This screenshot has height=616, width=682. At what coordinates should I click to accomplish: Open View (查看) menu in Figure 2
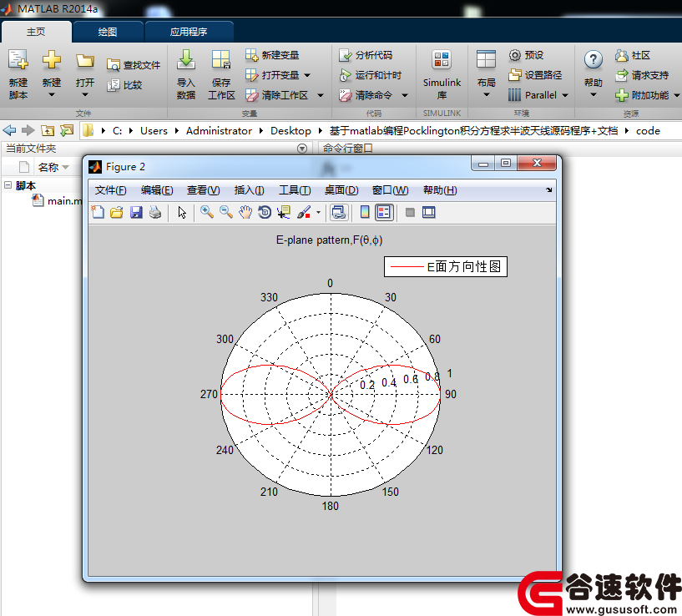point(203,190)
